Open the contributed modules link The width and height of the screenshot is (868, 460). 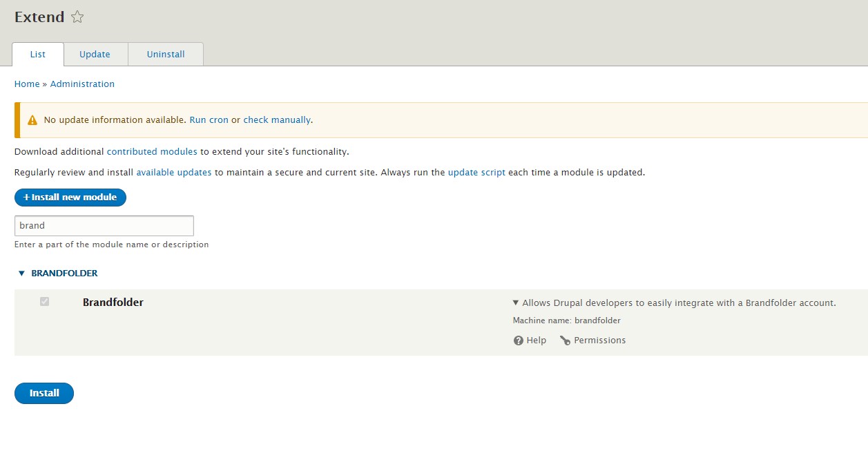152,151
